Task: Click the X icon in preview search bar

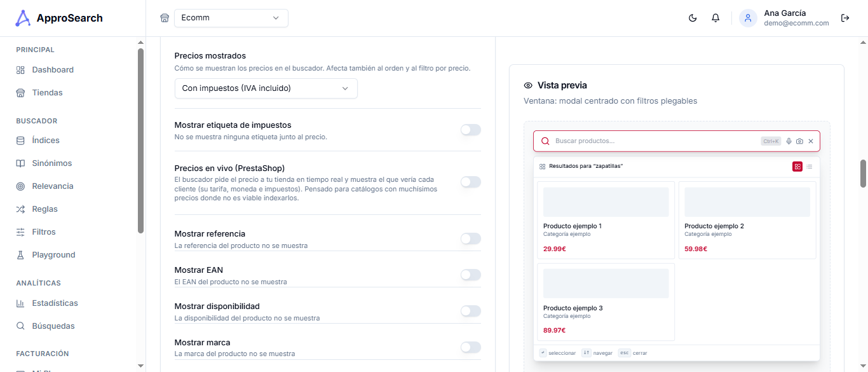Action: (811, 141)
